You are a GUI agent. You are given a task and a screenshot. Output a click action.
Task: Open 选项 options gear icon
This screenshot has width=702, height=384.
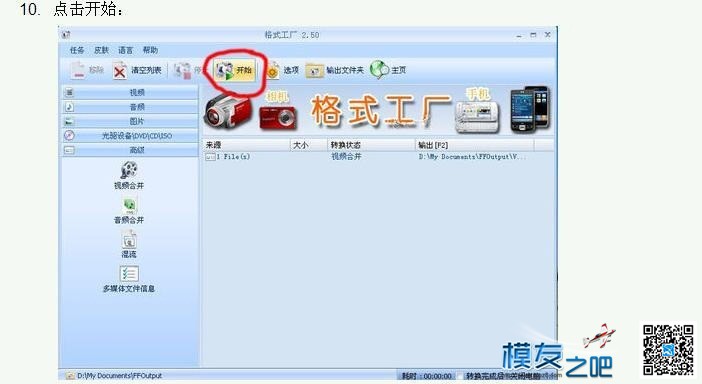pyautogui.click(x=273, y=71)
